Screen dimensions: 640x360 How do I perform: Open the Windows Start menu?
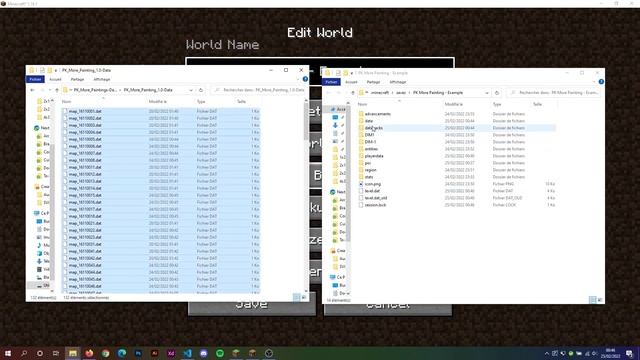[7, 353]
